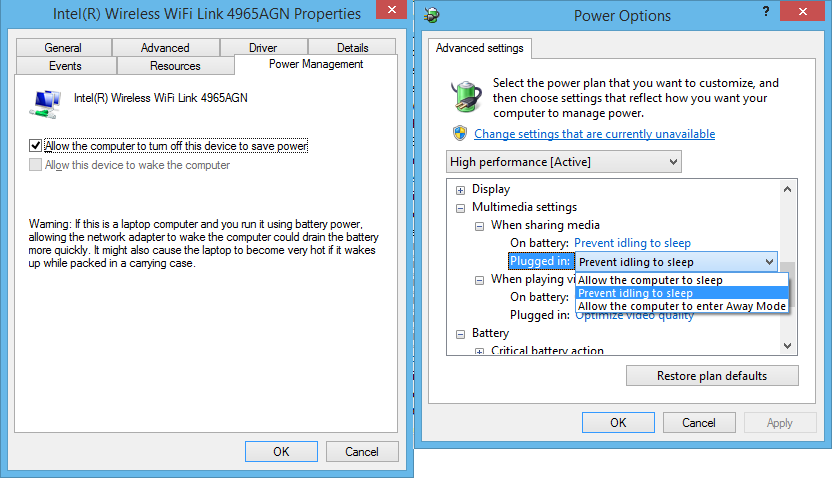Uncheck Allow computer to turn off this device

tap(35, 145)
